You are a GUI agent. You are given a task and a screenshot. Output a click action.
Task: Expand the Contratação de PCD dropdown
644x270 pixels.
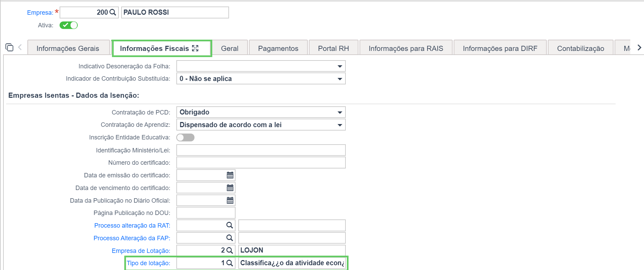click(x=261, y=112)
